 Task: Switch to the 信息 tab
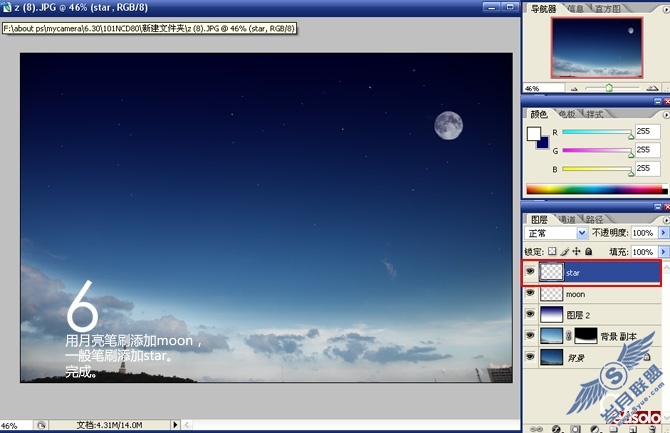(576, 9)
